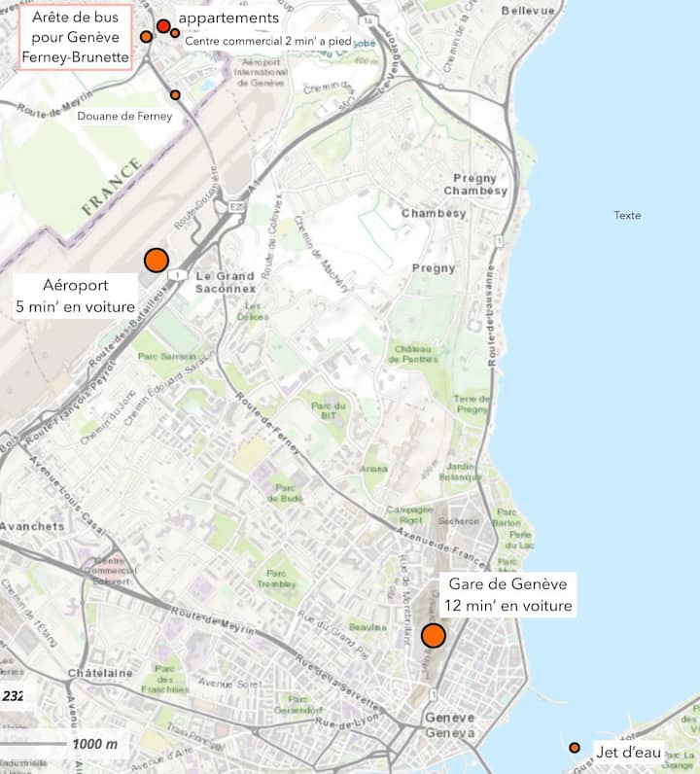Select the red appartements location marker
700x774 pixels.
pyautogui.click(x=163, y=26)
